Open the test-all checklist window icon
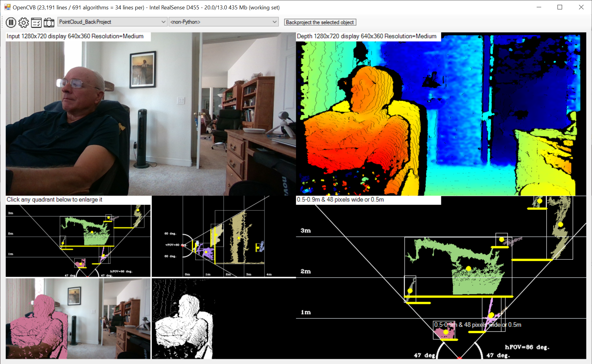Viewport: 592px width, 364px height. 36,22
